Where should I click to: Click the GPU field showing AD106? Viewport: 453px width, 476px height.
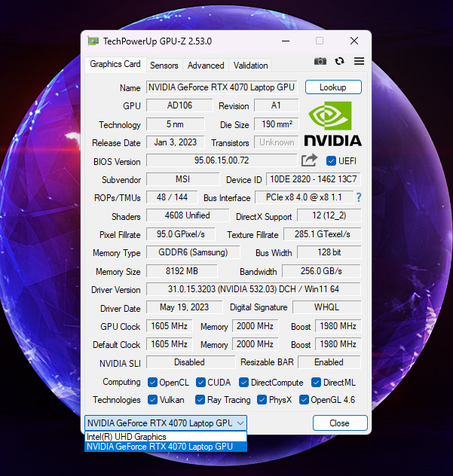pos(179,105)
